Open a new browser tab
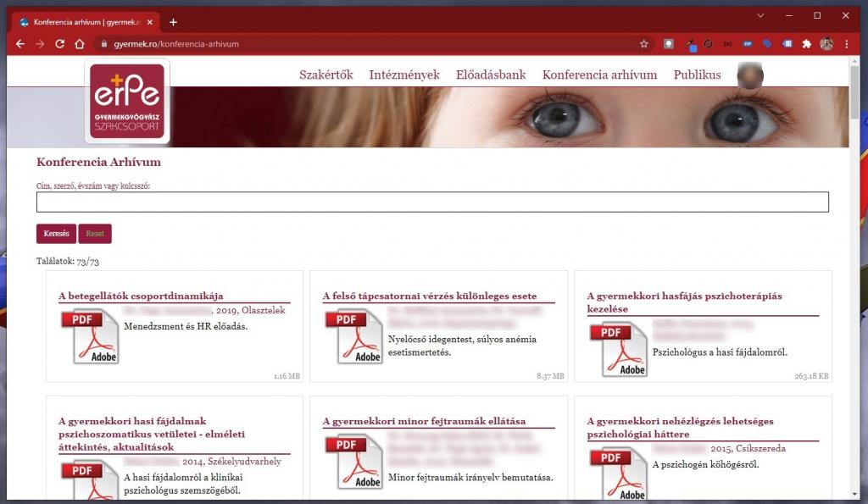This screenshot has height=504, width=868. 173,22
